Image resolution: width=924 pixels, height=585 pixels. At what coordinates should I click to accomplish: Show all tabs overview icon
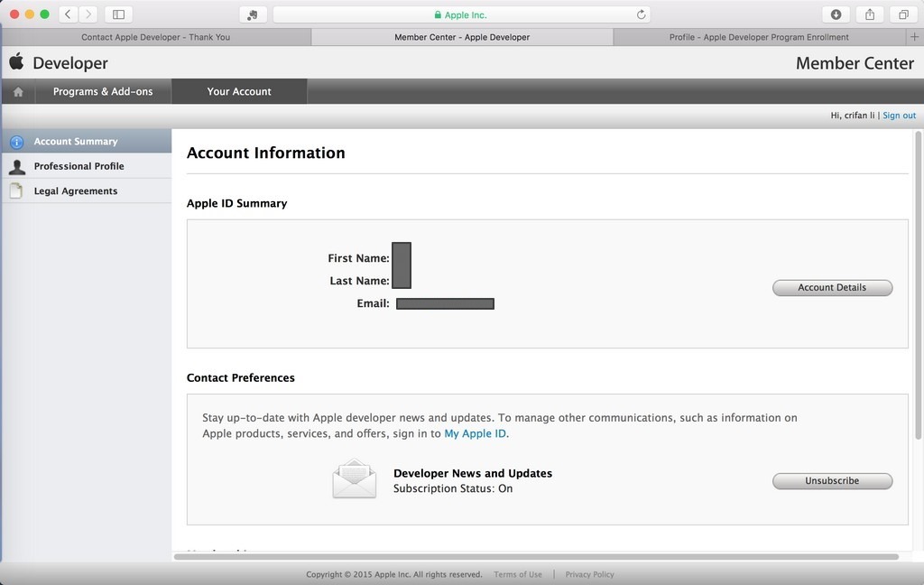(903, 14)
